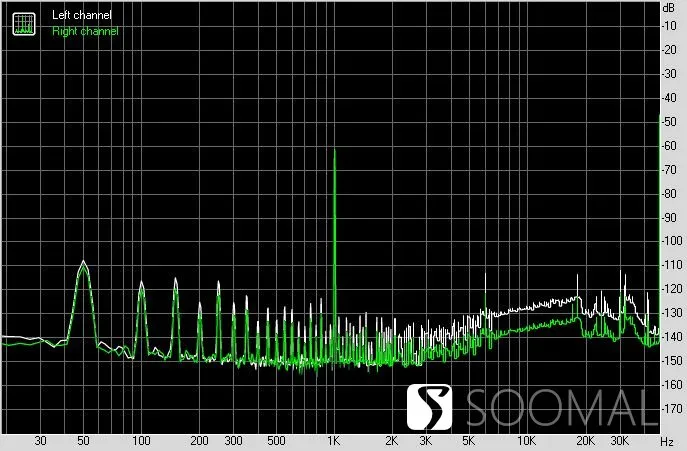This screenshot has width=687, height=451.
Task: Click the 20K frequency axis label
Action: click(x=586, y=440)
